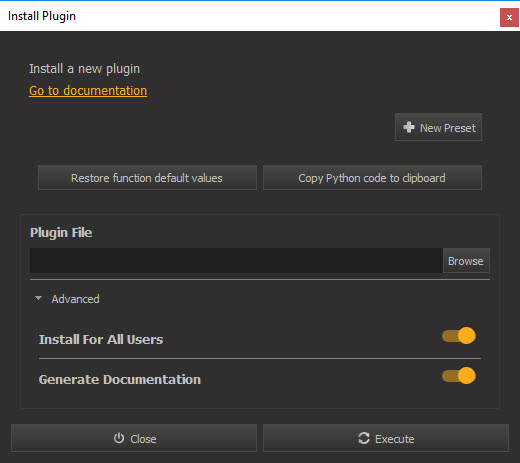Click the Install Plugin title bar text
Image resolution: width=520 pixels, height=463 pixels.
(x=42, y=16)
